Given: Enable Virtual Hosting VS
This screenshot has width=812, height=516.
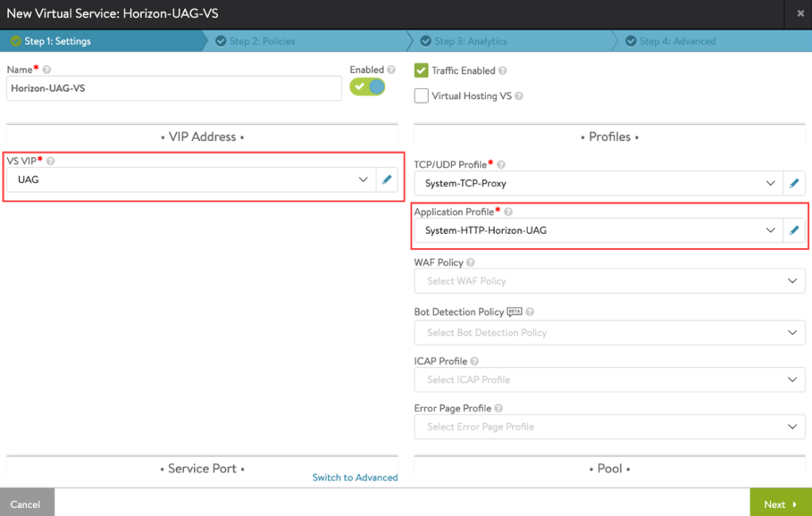Looking at the screenshot, I should (421, 95).
